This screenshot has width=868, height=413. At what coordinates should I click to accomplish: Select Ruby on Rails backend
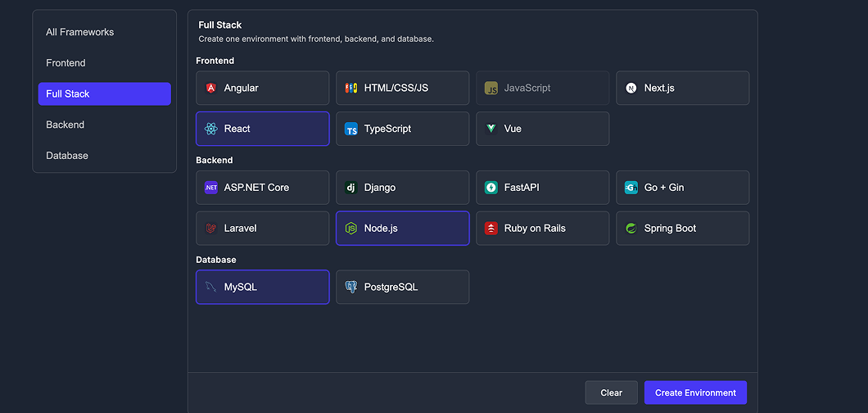(x=542, y=228)
